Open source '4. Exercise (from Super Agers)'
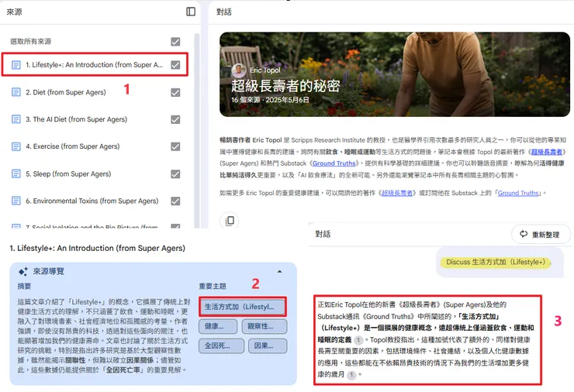The height and width of the screenshot is (392, 574). (73, 146)
